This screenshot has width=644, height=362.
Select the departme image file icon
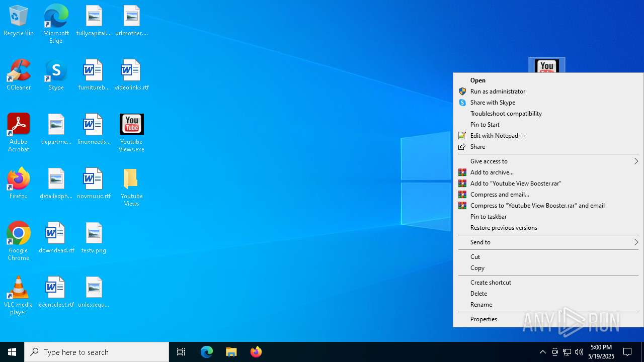[56, 130]
